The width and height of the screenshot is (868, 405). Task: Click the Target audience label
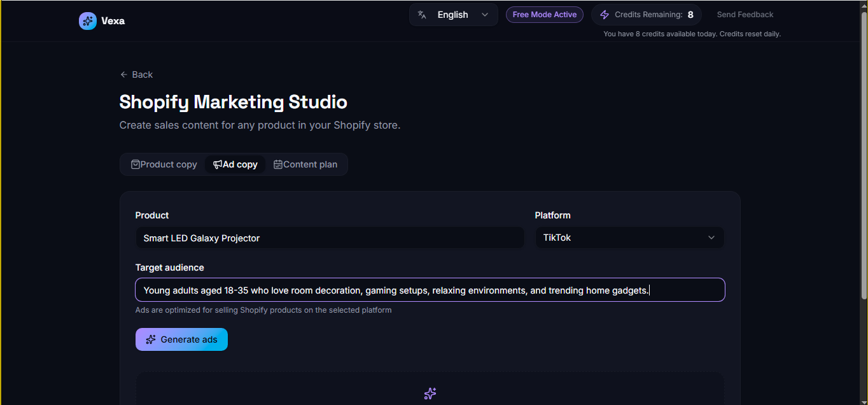pyautogui.click(x=170, y=267)
